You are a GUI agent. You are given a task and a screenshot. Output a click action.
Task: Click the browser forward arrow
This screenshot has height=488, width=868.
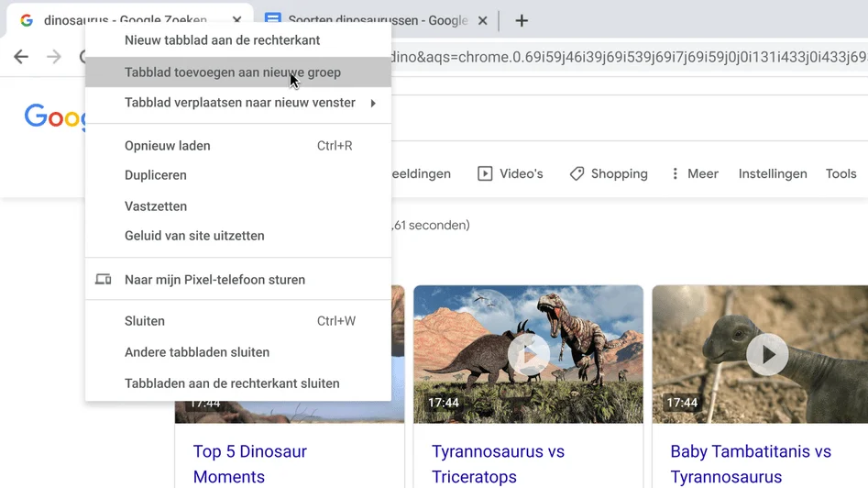click(x=54, y=57)
